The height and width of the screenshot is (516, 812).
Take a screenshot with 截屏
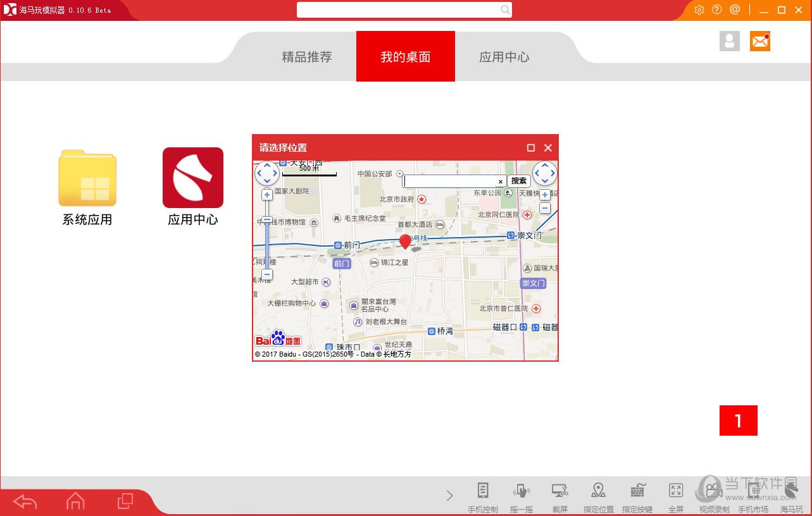pyautogui.click(x=560, y=497)
